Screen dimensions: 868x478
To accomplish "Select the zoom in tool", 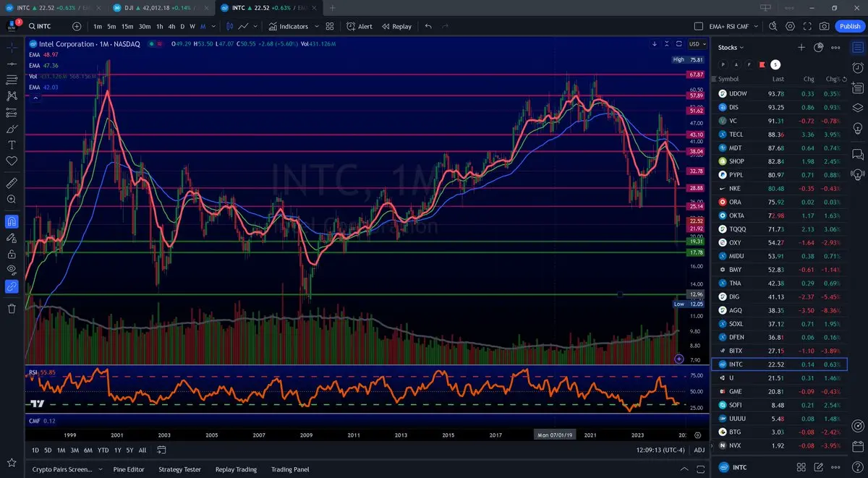I will [x=12, y=199].
